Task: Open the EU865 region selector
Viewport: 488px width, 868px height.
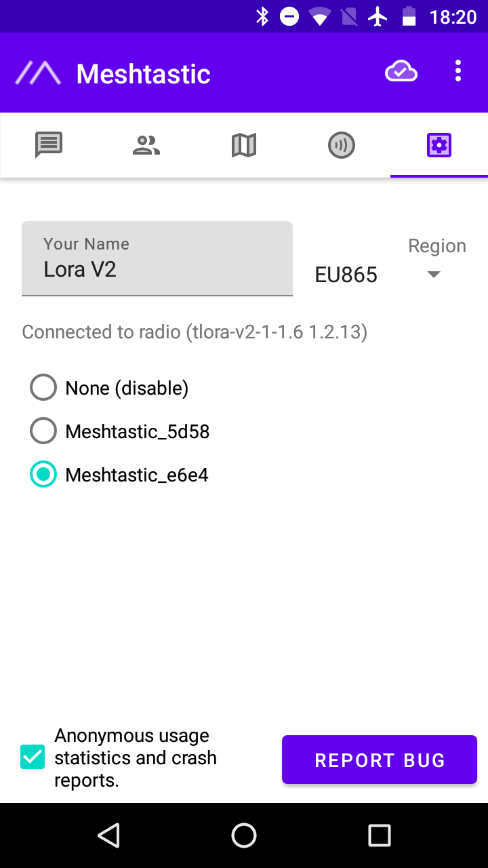Action: point(346,275)
